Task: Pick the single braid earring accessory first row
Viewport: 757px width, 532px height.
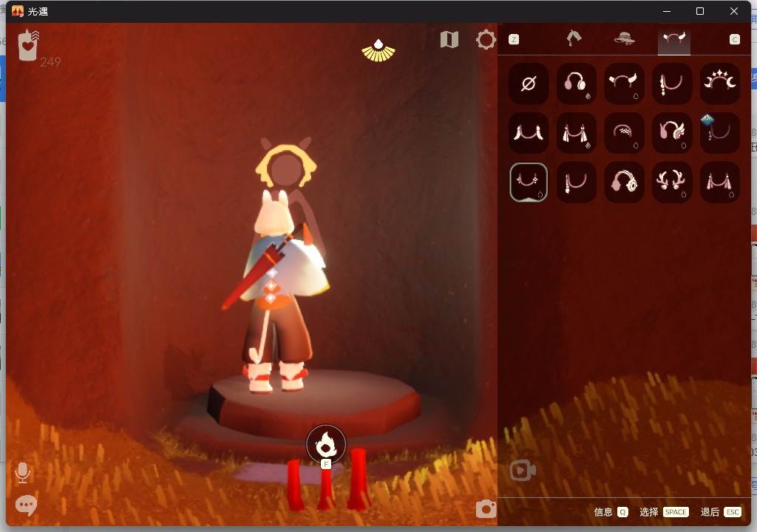Action: [x=671, y=83]
